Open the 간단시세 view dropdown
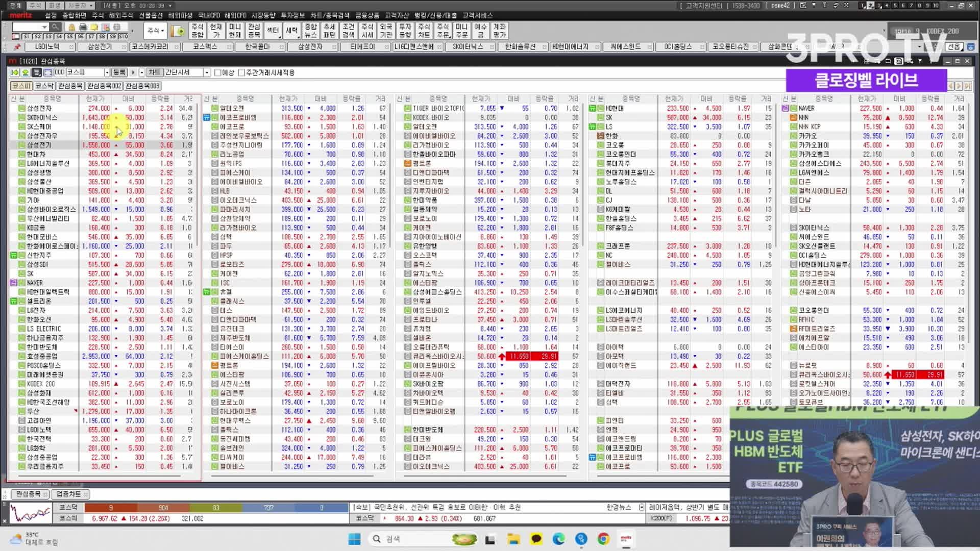980x551 pixels. (207, 72)
